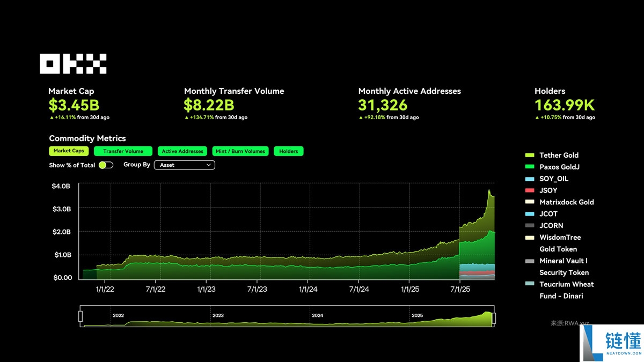Click the JCOT legend color icon

tap(530, 214)
